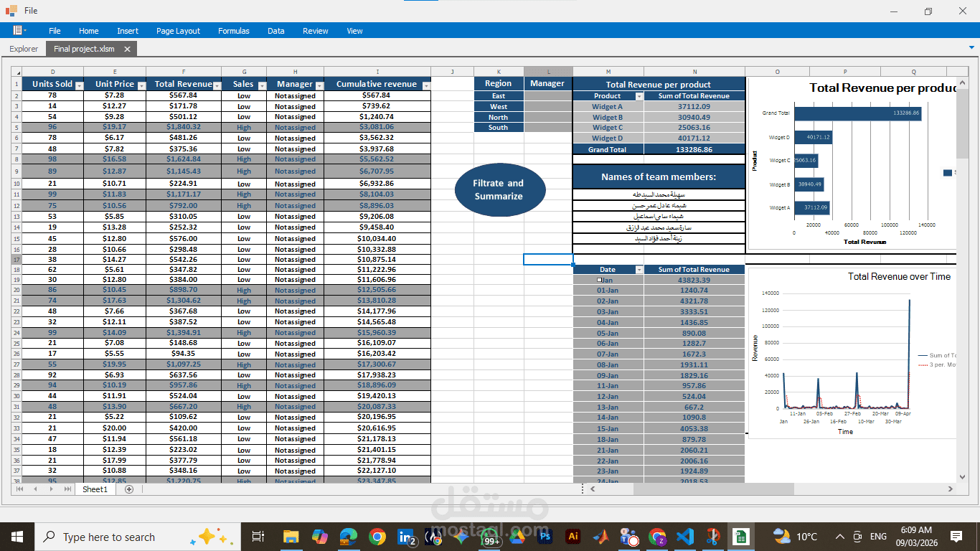Click the workbook menu icon left of File

18,31
